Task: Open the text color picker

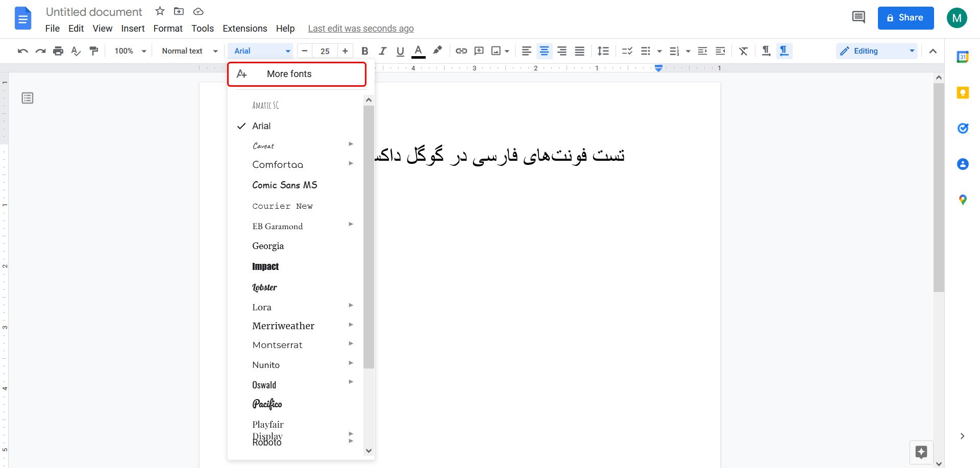Action: tap(418, 51)
